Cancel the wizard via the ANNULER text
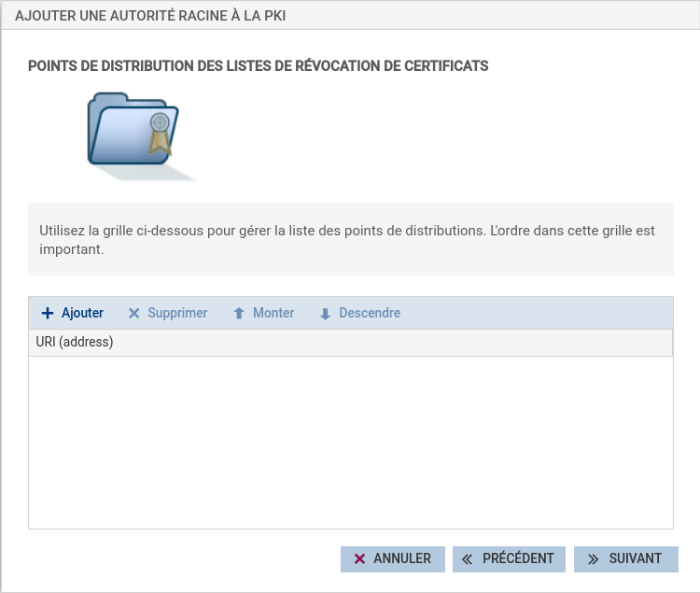Viewport: 700px width, 593px height. (x=402, y=558)
